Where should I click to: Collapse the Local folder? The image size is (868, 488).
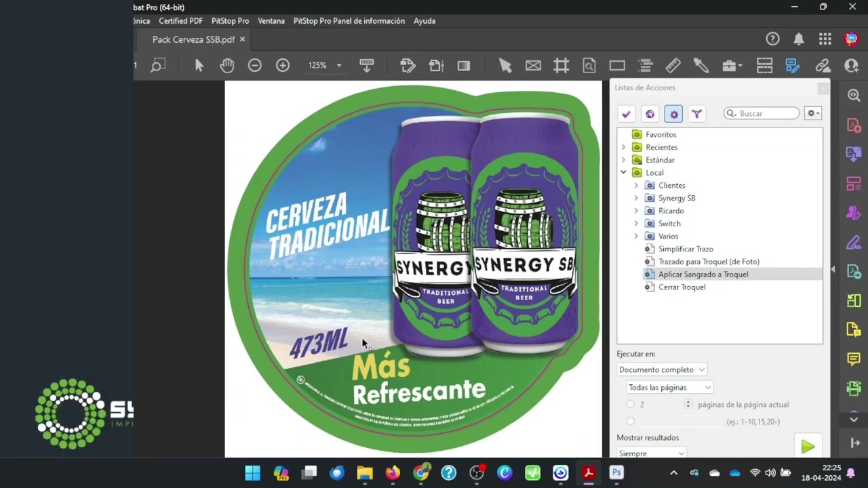tap(623, 173)
